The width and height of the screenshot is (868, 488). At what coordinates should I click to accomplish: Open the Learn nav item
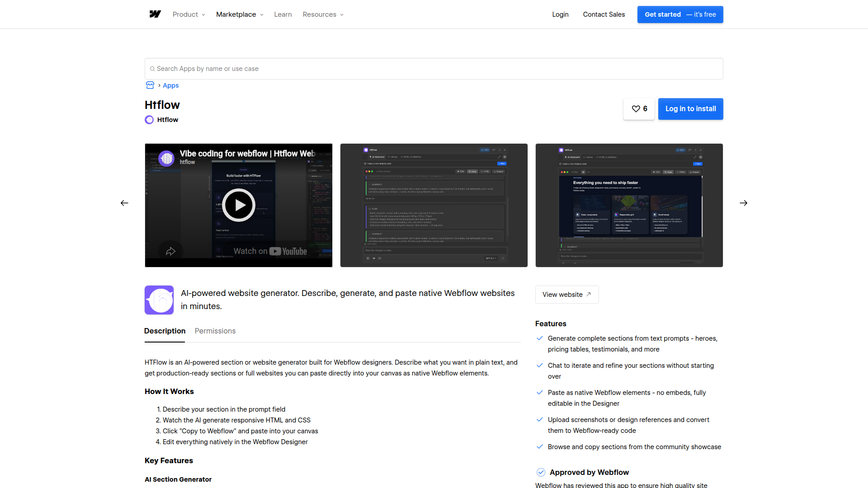pos(283,14)
